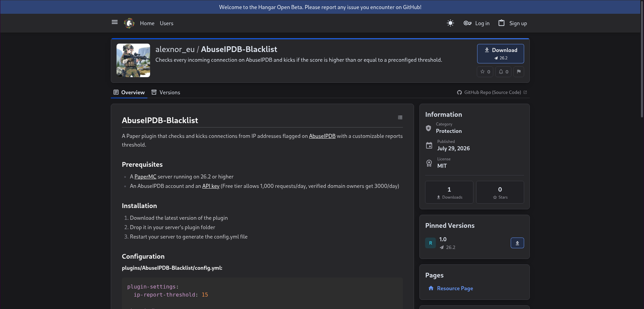The height and width of the screenshot is (309, 644).
Task: Open the alexnor_eu author profile
Action: pos(175,49)
